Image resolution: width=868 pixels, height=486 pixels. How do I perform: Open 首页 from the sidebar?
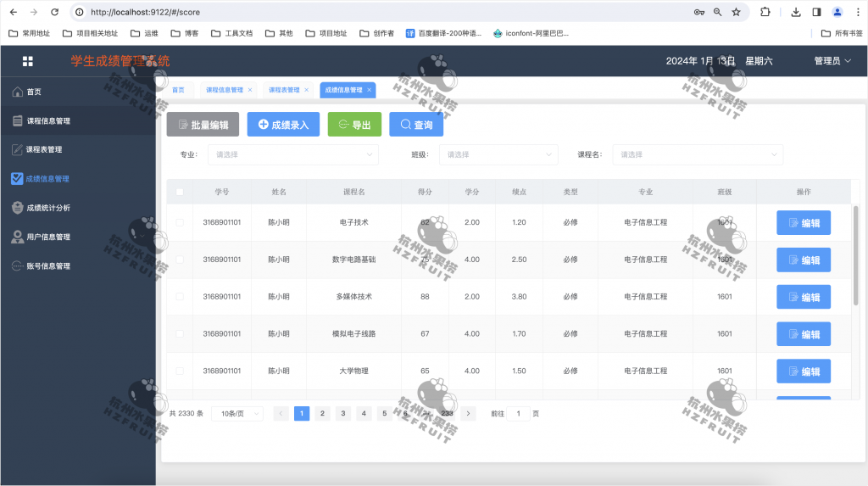[78, 92]
